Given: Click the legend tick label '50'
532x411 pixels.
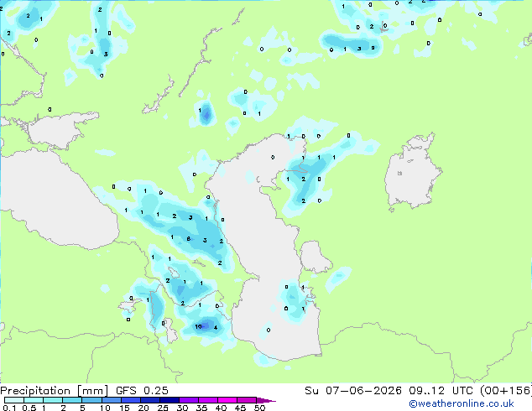Looking at the screenshot, I should pos(259,408).
